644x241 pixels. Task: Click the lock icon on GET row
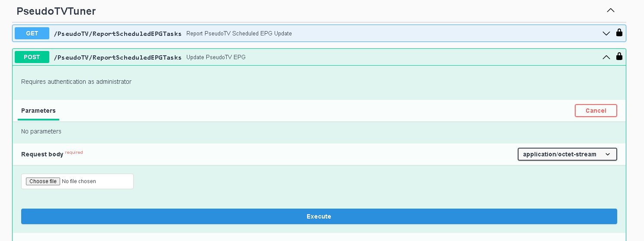[x=619, y=32]
